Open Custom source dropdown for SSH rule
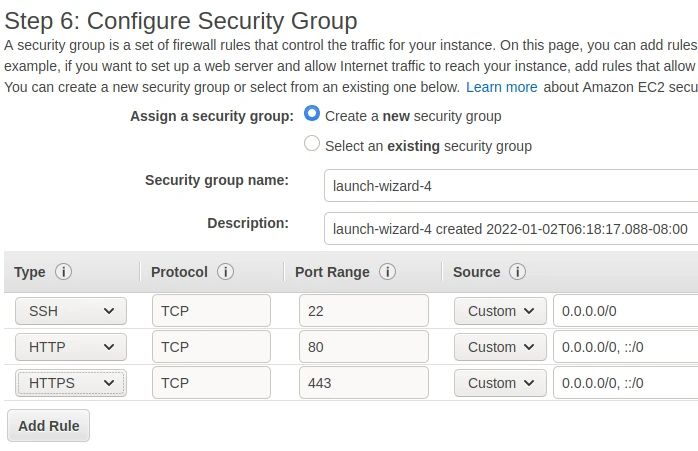 pos(500,311)
